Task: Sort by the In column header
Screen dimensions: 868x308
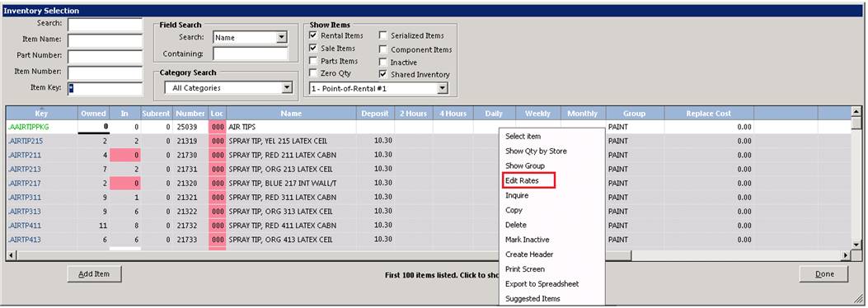Action: pos(124,113)
